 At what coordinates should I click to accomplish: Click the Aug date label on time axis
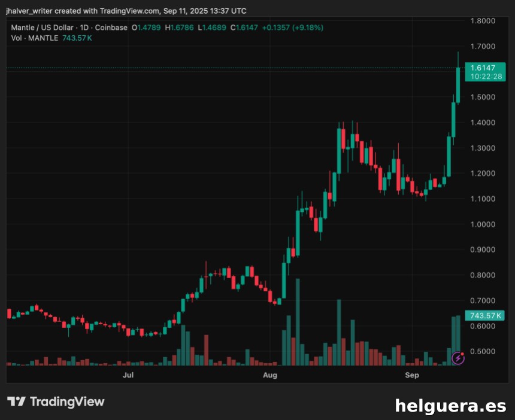pos(269,375)
